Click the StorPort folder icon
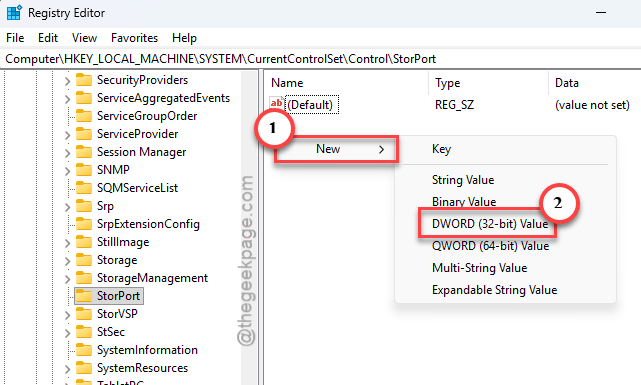The width and height of the screenshot is (641, 385). pos(84,296)
